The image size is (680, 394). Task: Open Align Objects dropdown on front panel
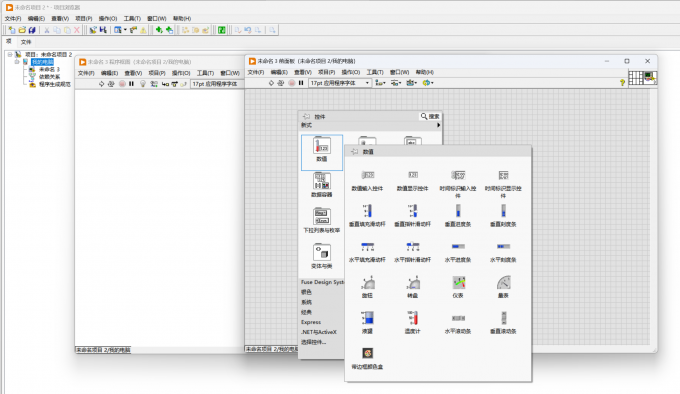[380, 83]
